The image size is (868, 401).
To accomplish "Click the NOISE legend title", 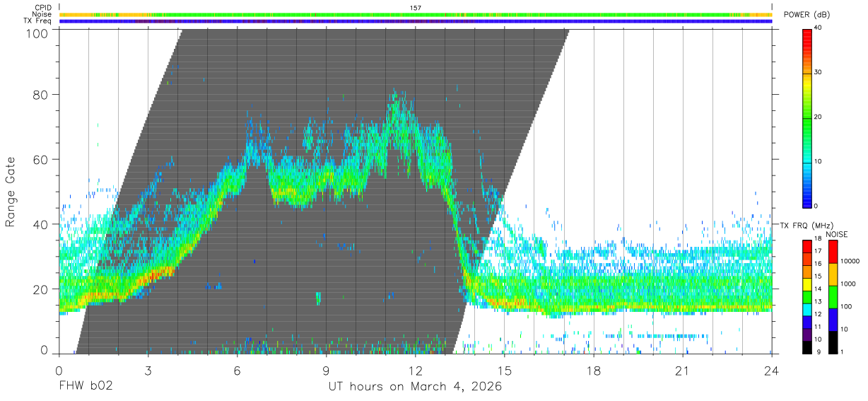I will tap(837, 234).
